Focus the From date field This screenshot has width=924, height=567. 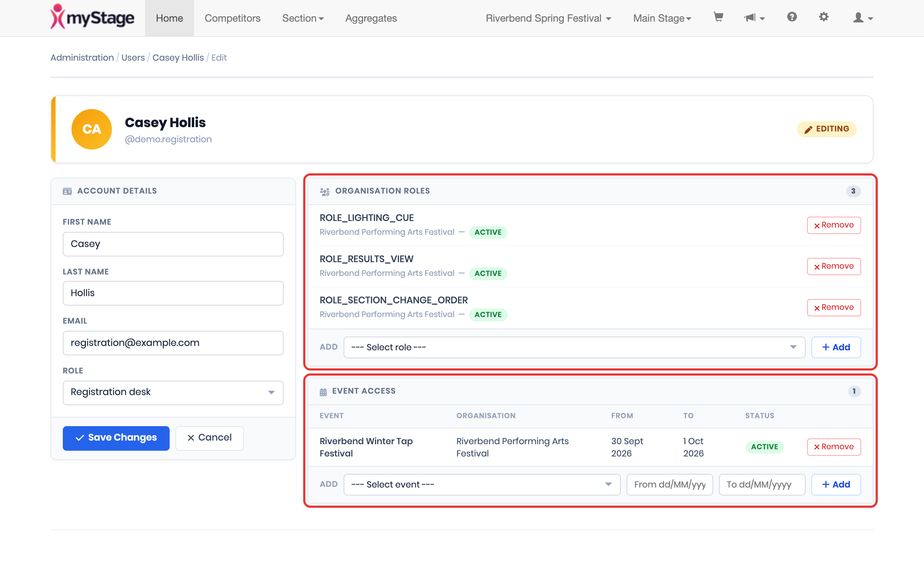pyautogui.click(x=670, y=484)
